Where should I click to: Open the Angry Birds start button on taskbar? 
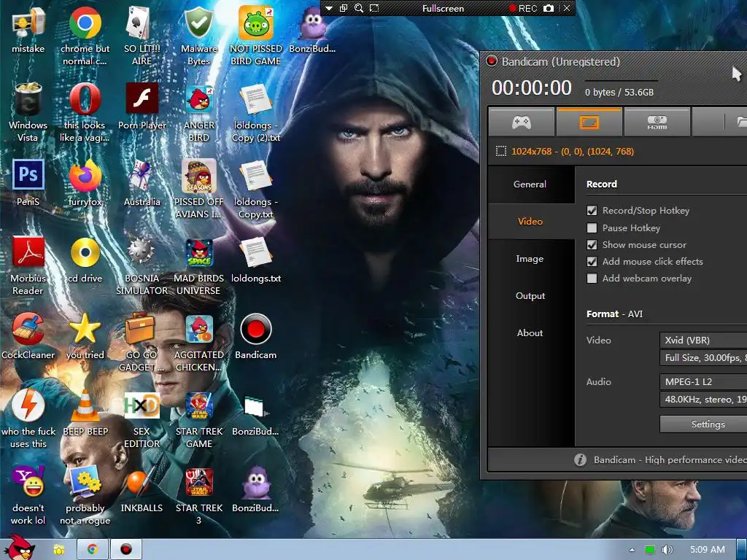click(20, 548)
